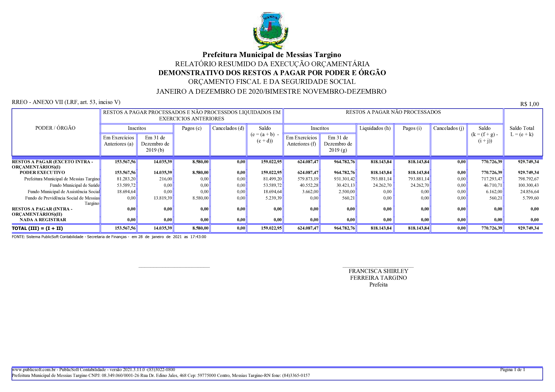Click the Saldo Total L = (e + k) header

pos(522,131)
